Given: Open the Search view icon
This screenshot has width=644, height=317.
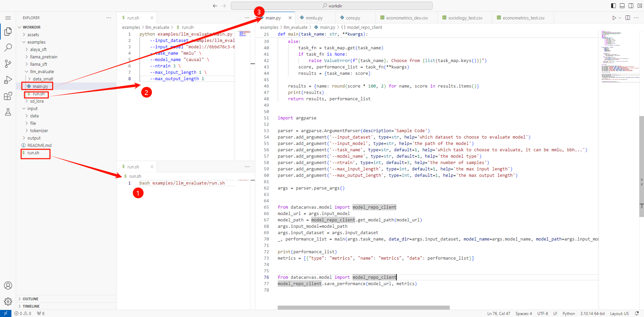Looking at the screenshot, I should tap(8, 48).
